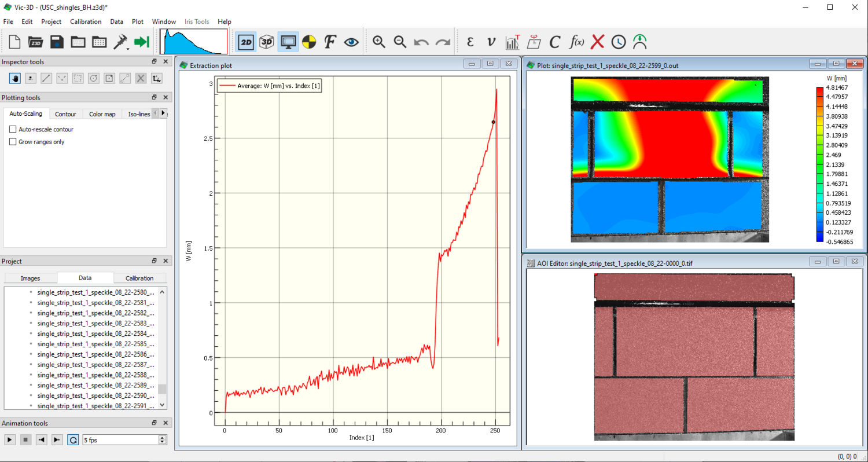Open the Poisson ratio (nu) tool
This screenshot has height=462, width=868.
[x=491, y=42]
